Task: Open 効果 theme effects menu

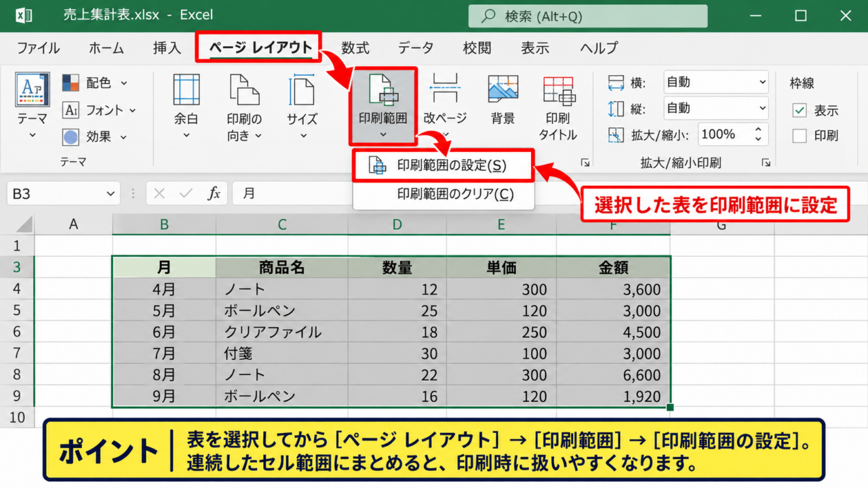Action: point(94,137)
